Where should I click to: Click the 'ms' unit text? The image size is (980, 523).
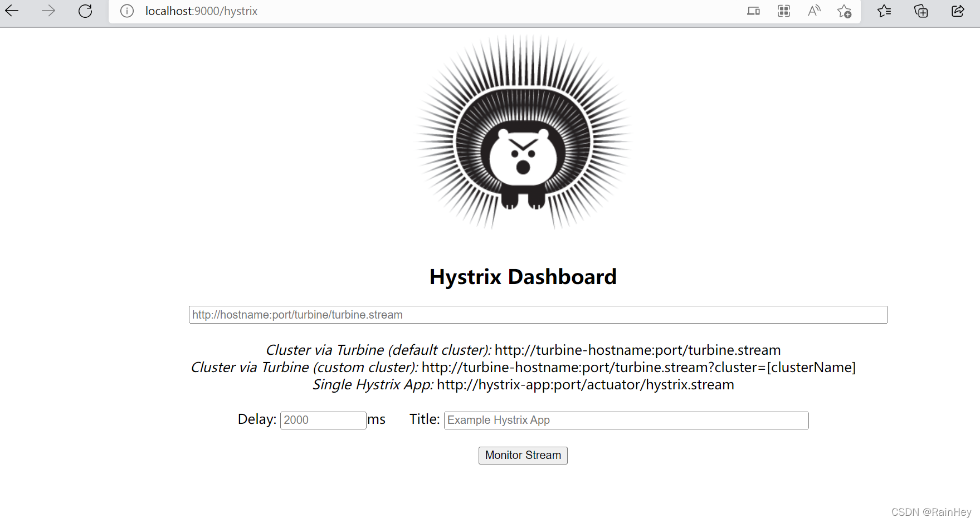click(x=377, y=419)
